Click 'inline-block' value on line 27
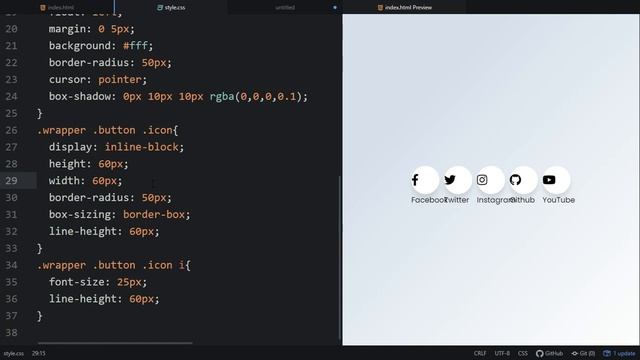Screen dimensions: 640x360 pyautogui.click(x=142, y=147)
